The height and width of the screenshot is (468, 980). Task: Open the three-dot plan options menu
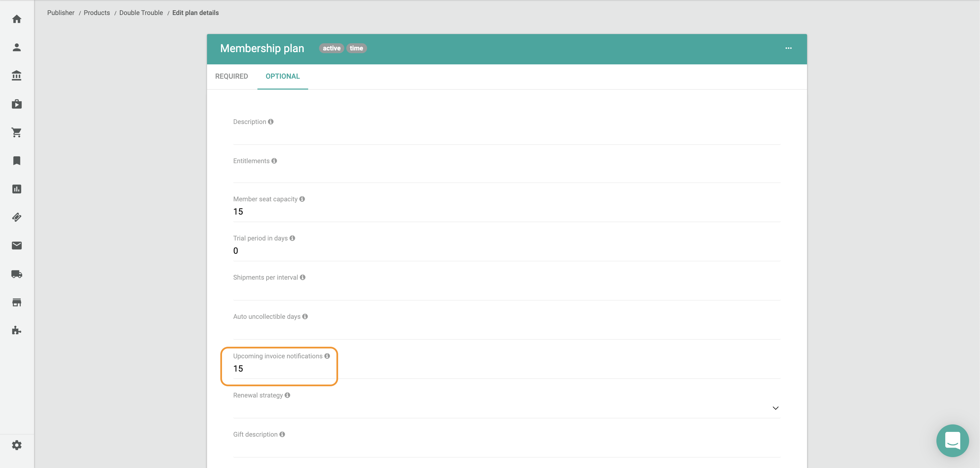788,48
